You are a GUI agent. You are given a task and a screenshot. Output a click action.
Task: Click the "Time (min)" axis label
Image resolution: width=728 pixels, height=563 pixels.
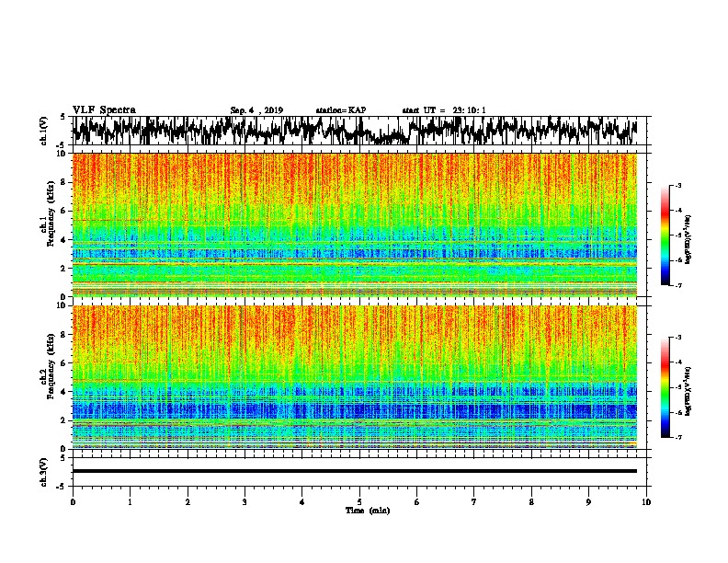tap(368, 511)
